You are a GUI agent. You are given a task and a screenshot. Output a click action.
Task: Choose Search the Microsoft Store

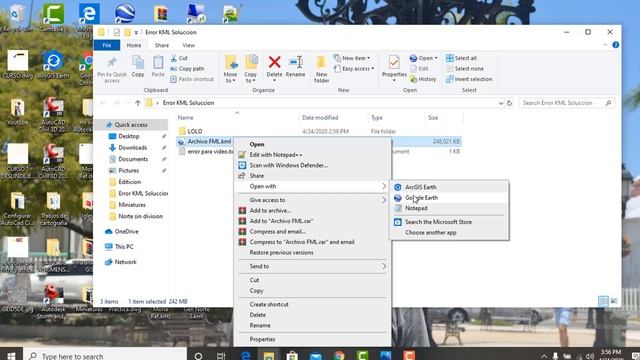click(x=449, y=222)
